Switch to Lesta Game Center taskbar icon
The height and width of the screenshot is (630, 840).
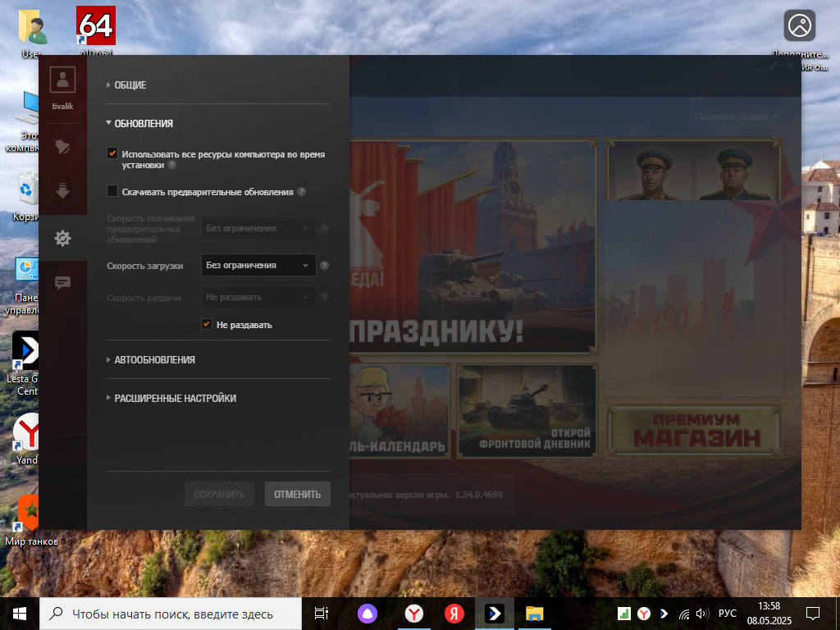[494, 614]
